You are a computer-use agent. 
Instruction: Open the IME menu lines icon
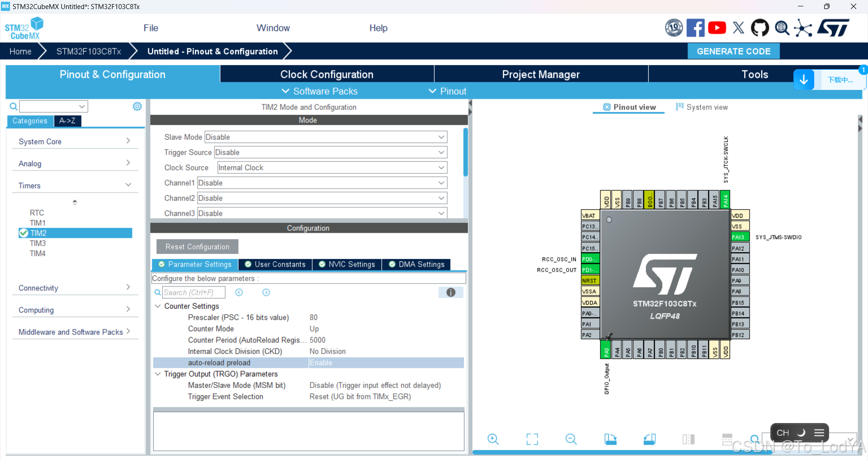(x=819, y=433)
